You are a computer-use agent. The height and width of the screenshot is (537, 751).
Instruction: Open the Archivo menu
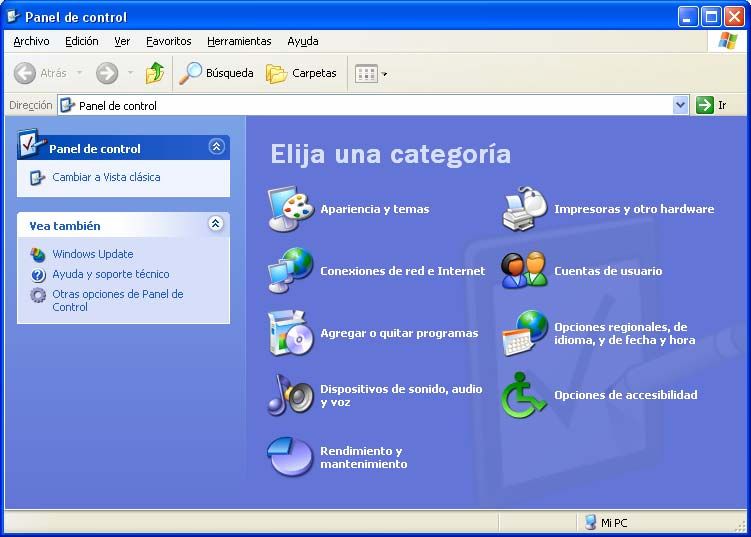[31, 41]
